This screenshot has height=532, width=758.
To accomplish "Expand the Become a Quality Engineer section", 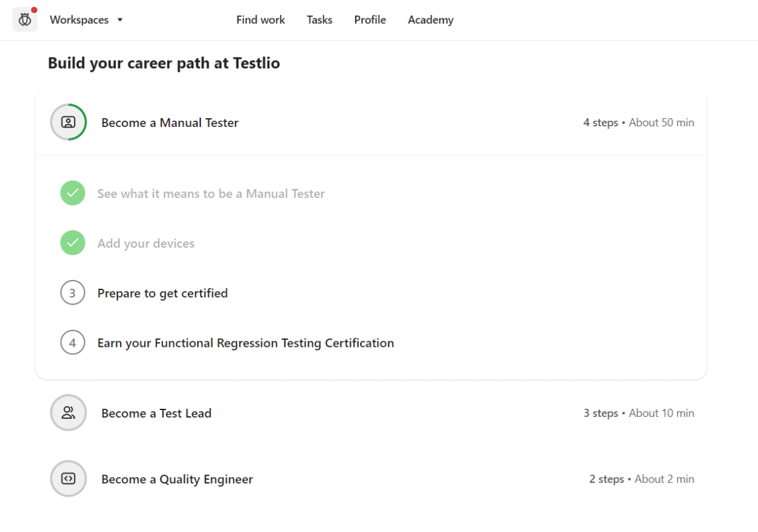I will click(x=371, y=479).
